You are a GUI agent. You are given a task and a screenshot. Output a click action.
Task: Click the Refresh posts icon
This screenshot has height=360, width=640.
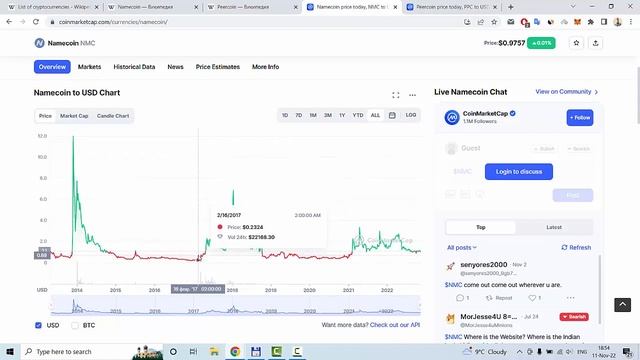click(564, 247)
